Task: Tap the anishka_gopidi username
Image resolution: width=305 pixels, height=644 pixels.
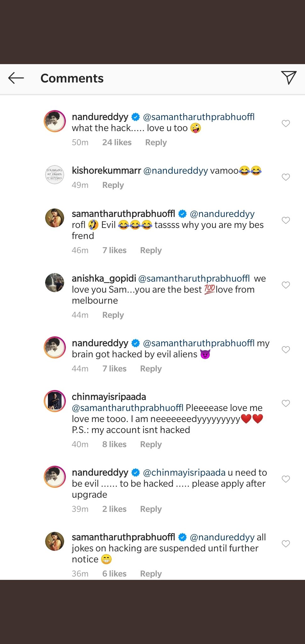Action: (x=104, y=279)
